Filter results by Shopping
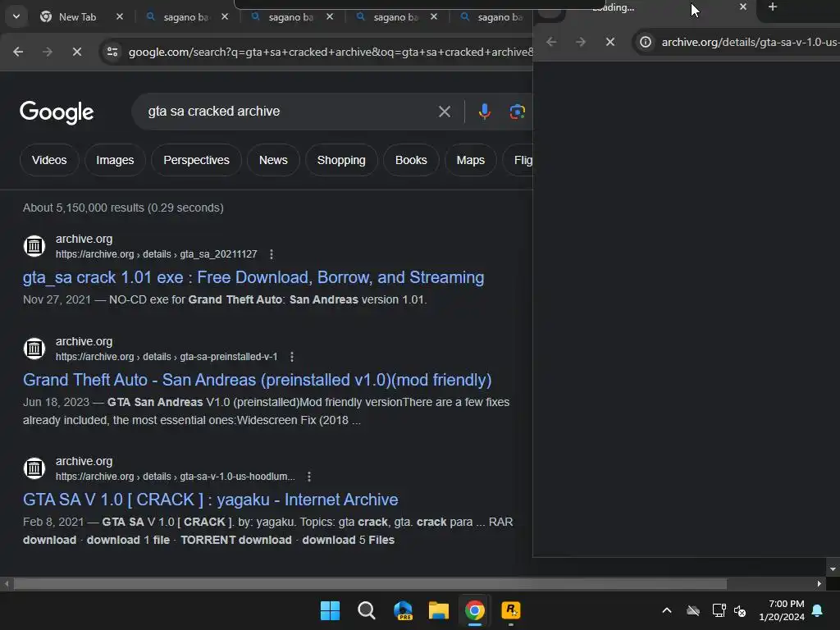This screenshot has height=630, width=840. coord(341,160)
